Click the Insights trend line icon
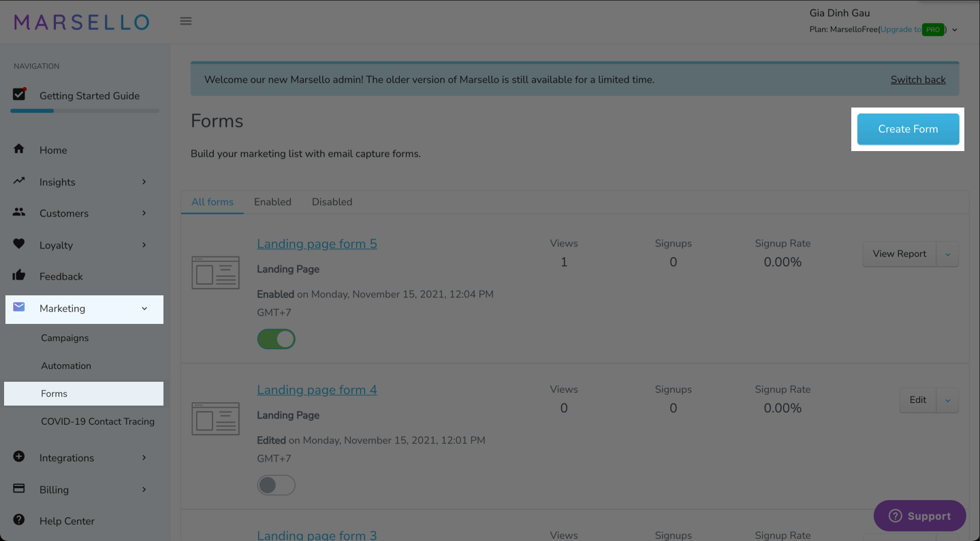Image resolution: width=980 pixels, height=541 pixels. (x=19, y=181)
